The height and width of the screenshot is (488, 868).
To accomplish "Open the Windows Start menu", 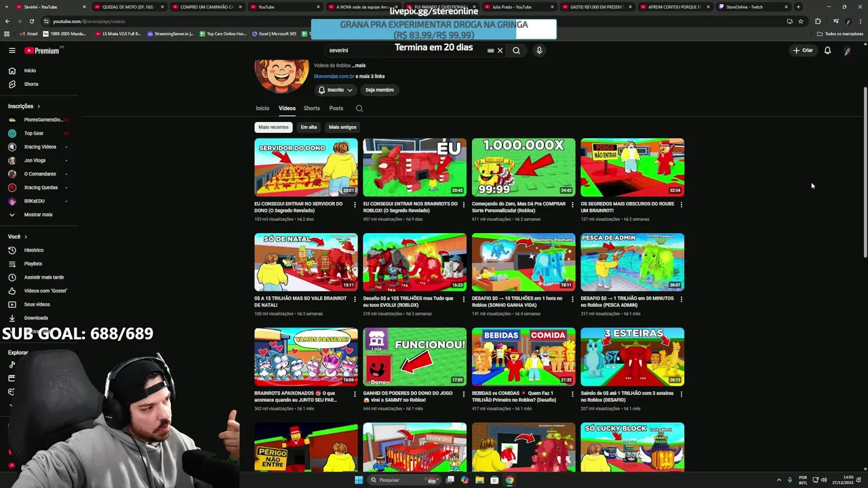I will click(359, 480).
